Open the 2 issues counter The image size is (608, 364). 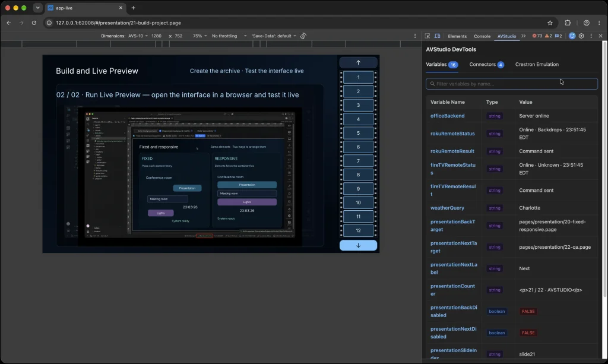pyautogui.click(x=558, y=36)
